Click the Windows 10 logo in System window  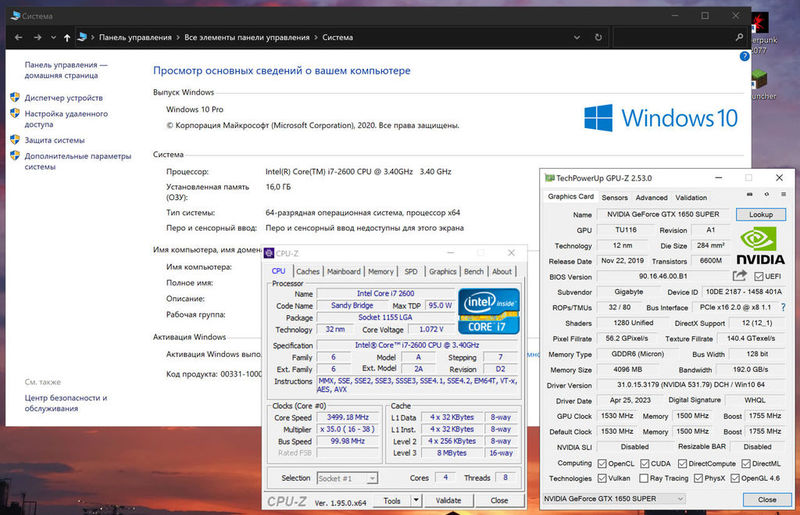[x=661, y=118]
